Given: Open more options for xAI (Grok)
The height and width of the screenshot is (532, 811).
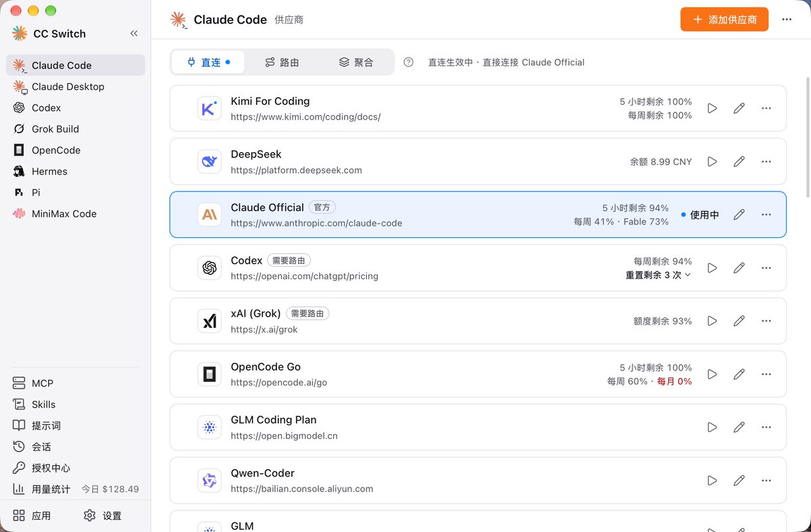Looking at the screenshot, I should (x=766, y=321).
